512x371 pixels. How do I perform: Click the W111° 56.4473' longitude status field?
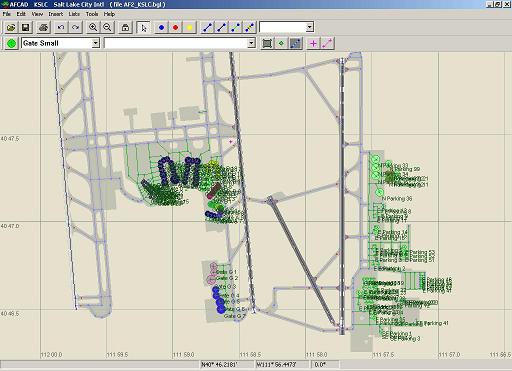[282, 365]
